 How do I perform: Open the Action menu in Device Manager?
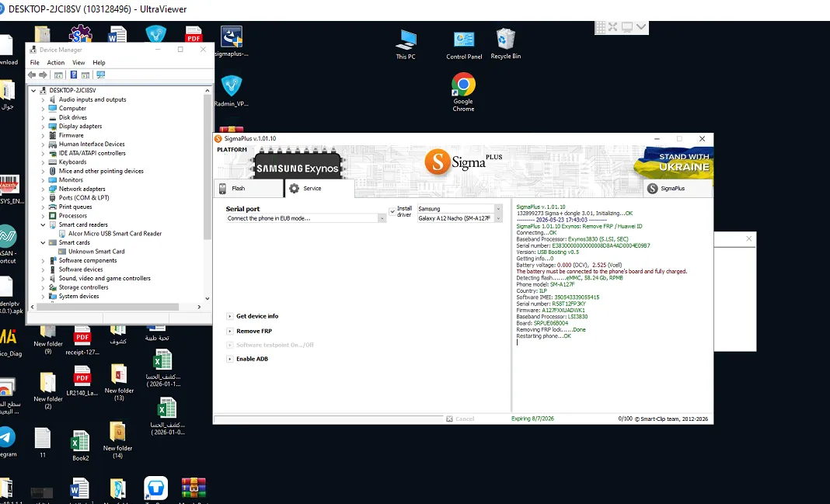coord(56,62)
